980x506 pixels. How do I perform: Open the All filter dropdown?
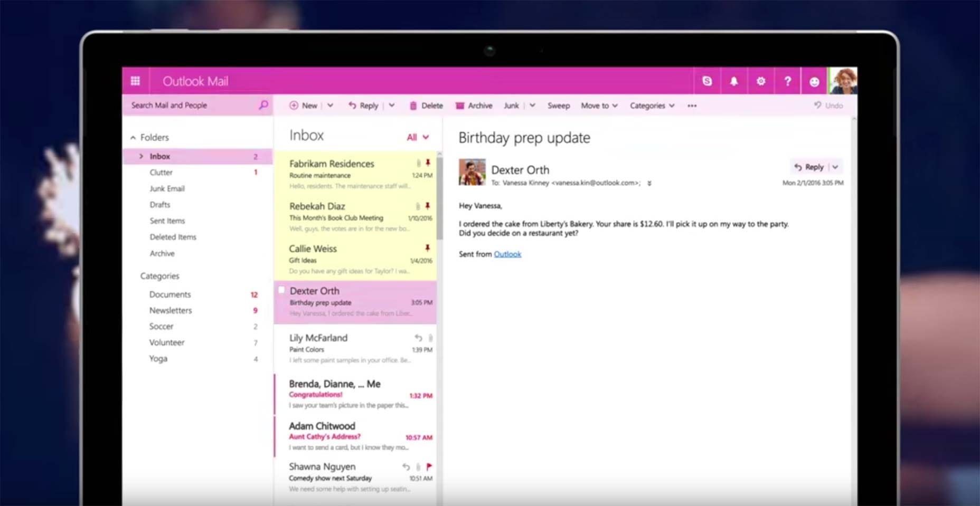click(x=418, y=137)
